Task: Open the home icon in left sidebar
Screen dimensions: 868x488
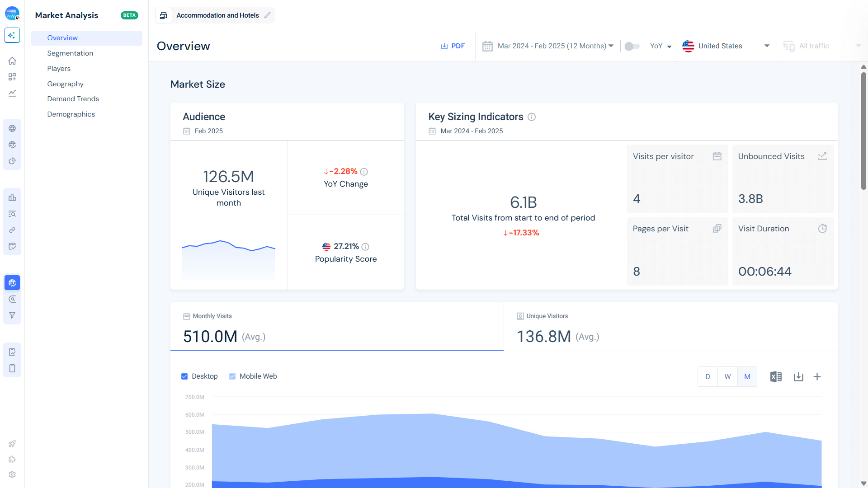Action: tap(12, 61)
